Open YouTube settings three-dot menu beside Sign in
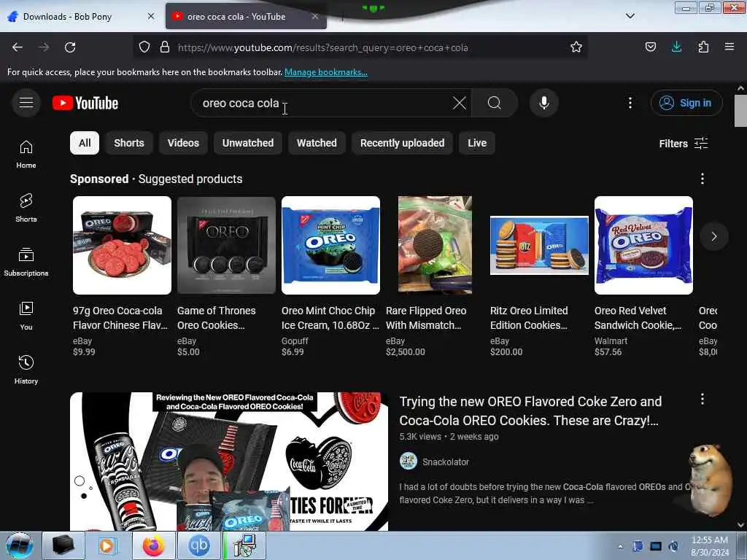The width and height of the screenshot is (747, 560). (x=630, y=103)
